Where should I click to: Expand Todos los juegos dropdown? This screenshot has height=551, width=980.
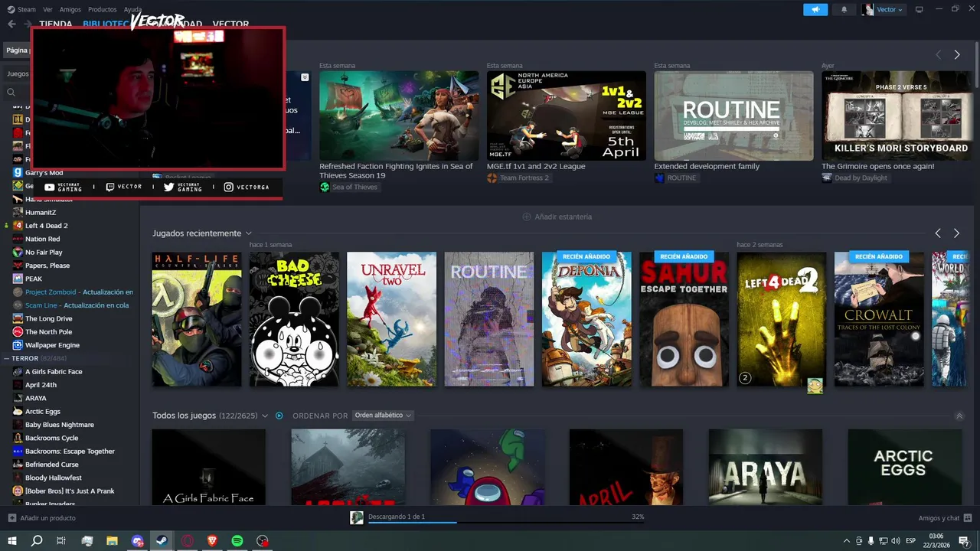coord(265,416)
